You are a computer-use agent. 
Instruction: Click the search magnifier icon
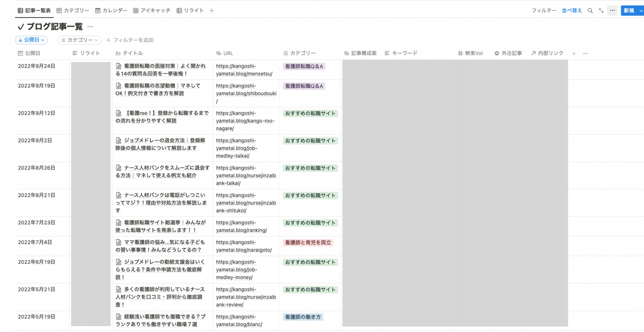click(590, 10)
